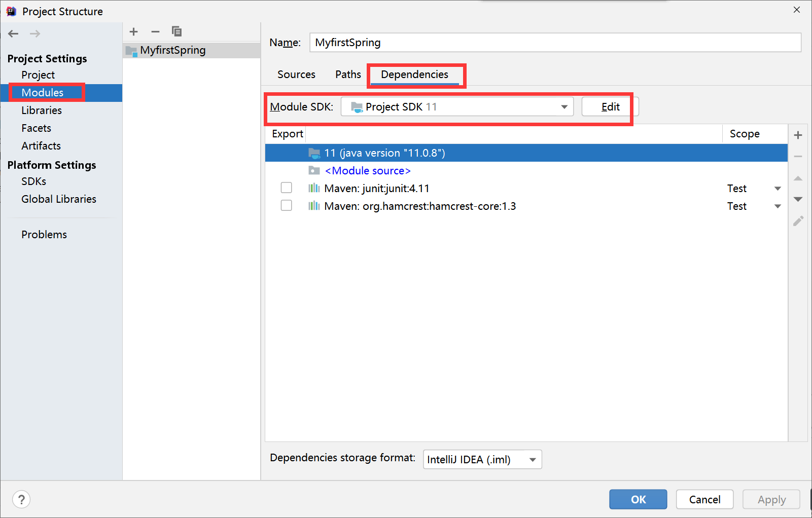Open Project settings section

pyautogui.click(x=38, y=75)
